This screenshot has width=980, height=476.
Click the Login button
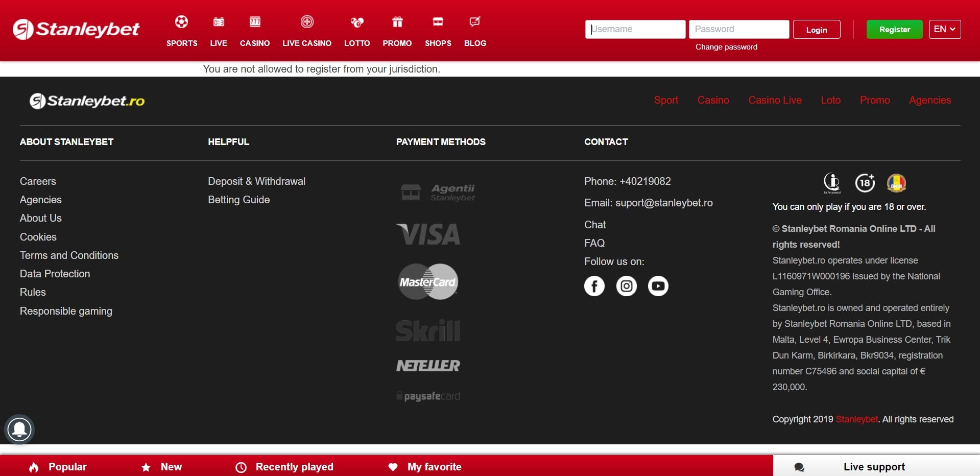pos(817,30)
